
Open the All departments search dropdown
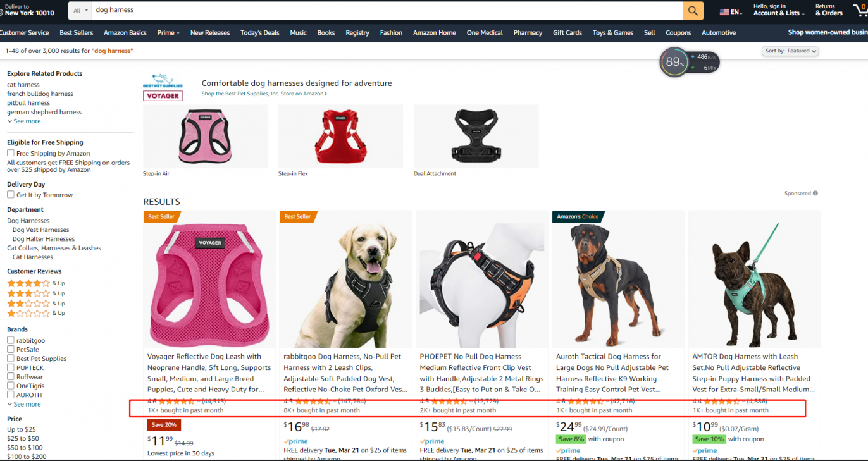[x=80, y=11]
